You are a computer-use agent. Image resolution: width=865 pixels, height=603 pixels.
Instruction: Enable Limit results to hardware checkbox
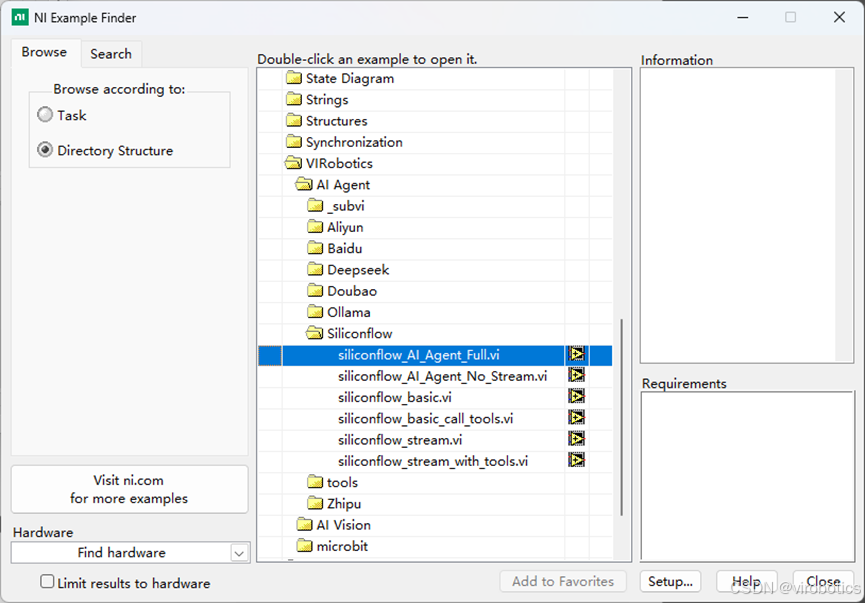pos(47,582)
